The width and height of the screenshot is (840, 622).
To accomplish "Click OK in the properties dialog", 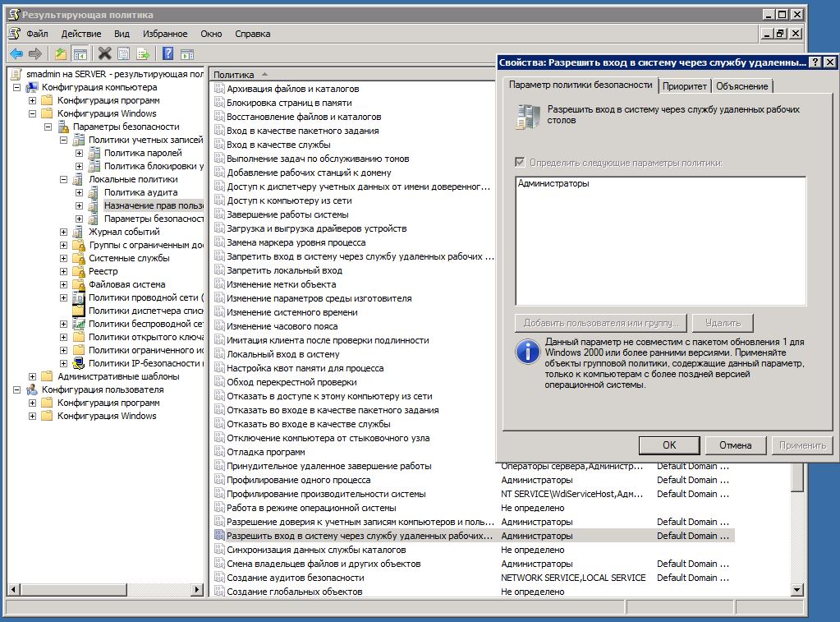I will coord(669,445).
